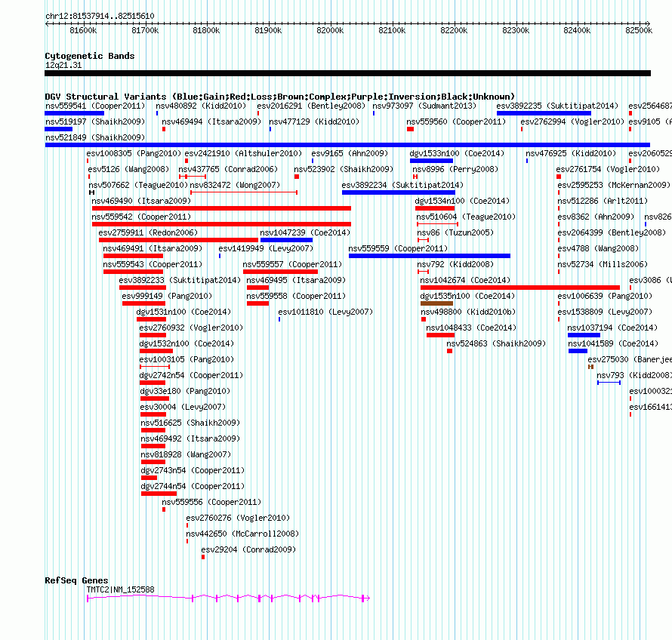
Task: Click the nsv442650 (McCarroll2008) variant label
Action: [x=242, y=534]
